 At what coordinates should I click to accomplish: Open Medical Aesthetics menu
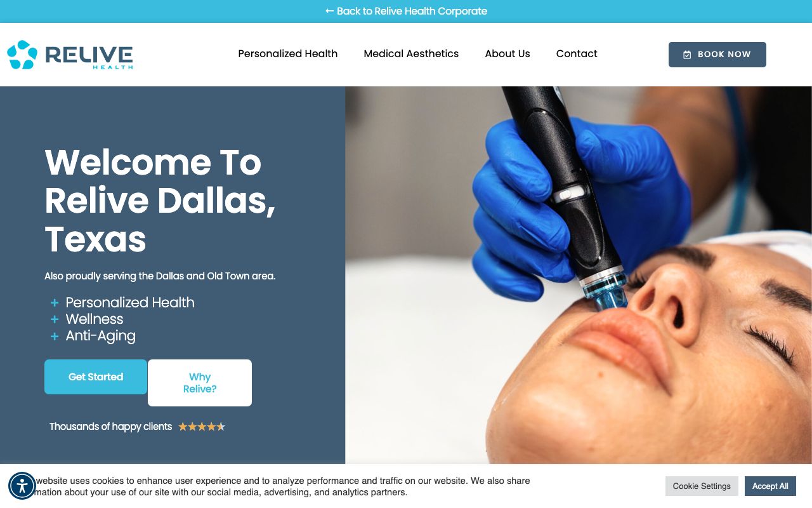[411, 54]
